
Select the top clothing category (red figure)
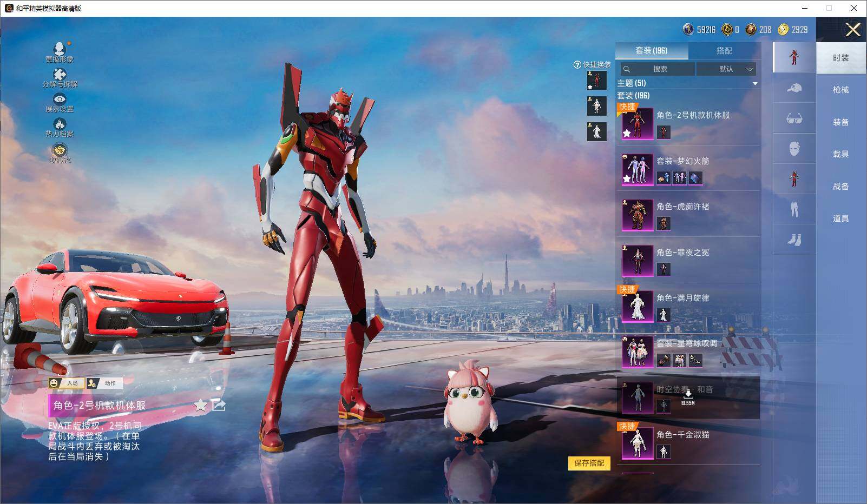coord(794,178)
